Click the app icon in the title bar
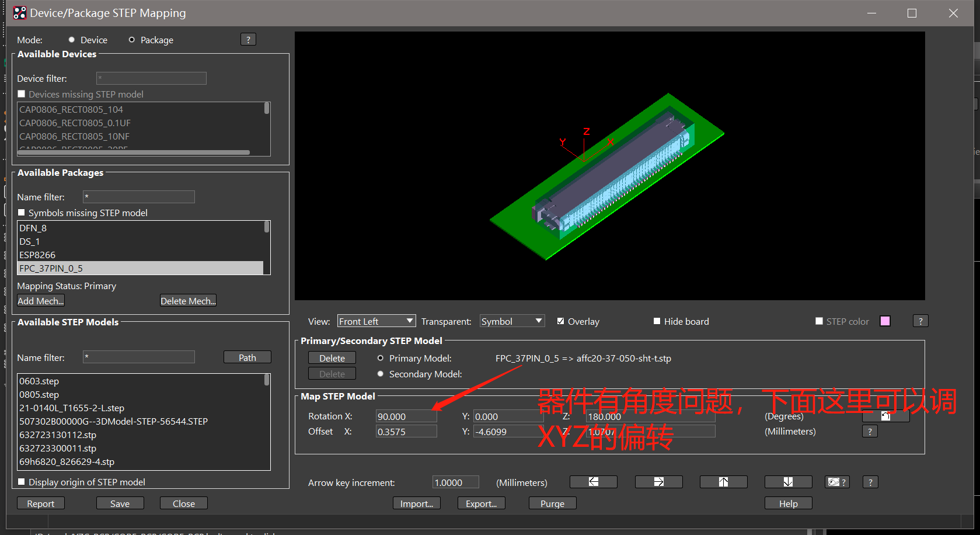980x535 pixels. 20,13
